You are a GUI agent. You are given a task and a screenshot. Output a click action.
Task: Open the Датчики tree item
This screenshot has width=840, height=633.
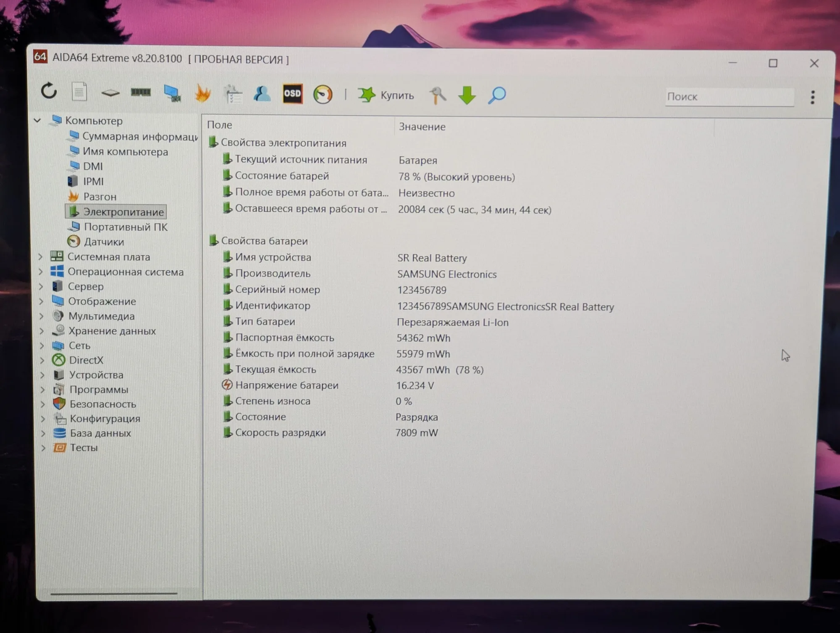click(96, 242)
